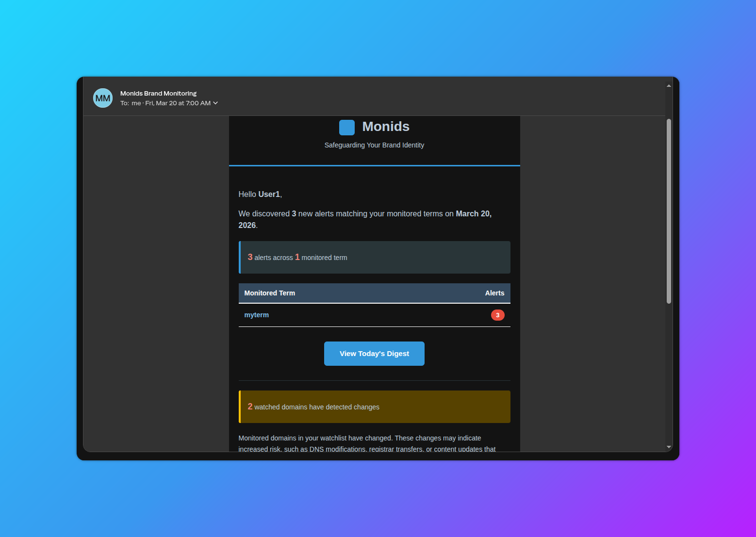The height and width of the screenshot is (537, 756).
Task: Click the blue accent bar on the alerts summary
Action: [x=239, y=257]
